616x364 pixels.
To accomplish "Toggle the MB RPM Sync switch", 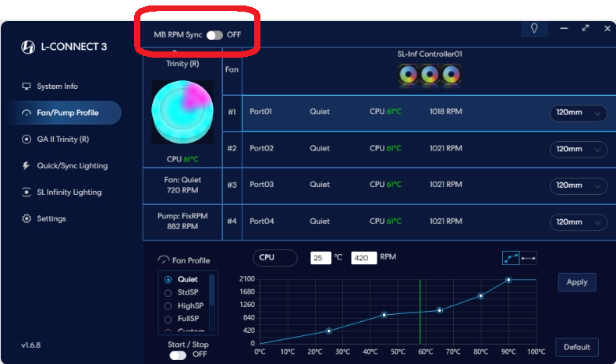I will click(214, 35).
